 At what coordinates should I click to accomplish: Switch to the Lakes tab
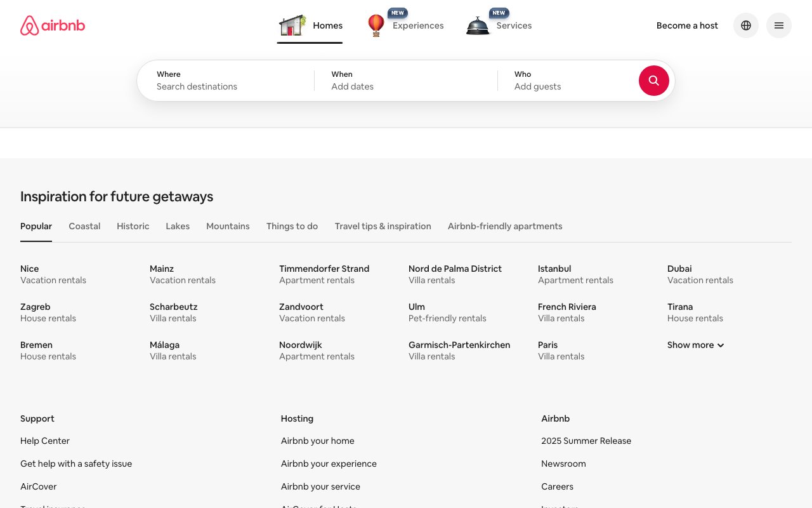click(x=178, y=226)
